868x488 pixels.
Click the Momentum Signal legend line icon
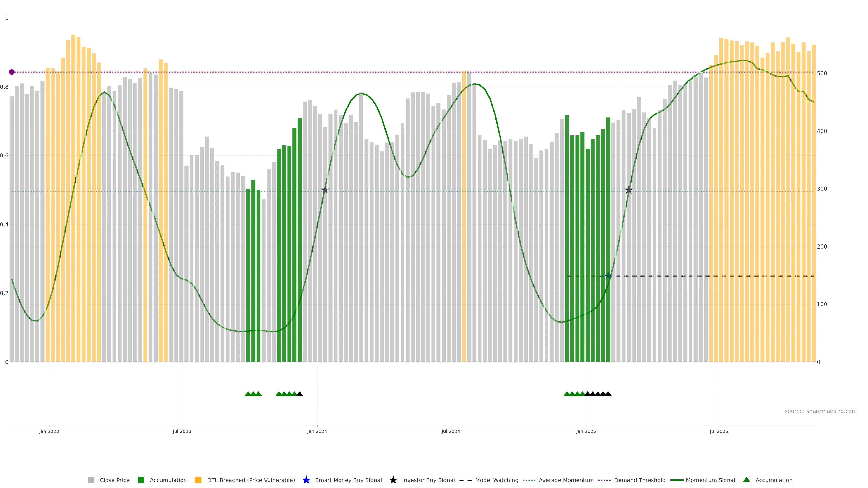pos(677,480)
